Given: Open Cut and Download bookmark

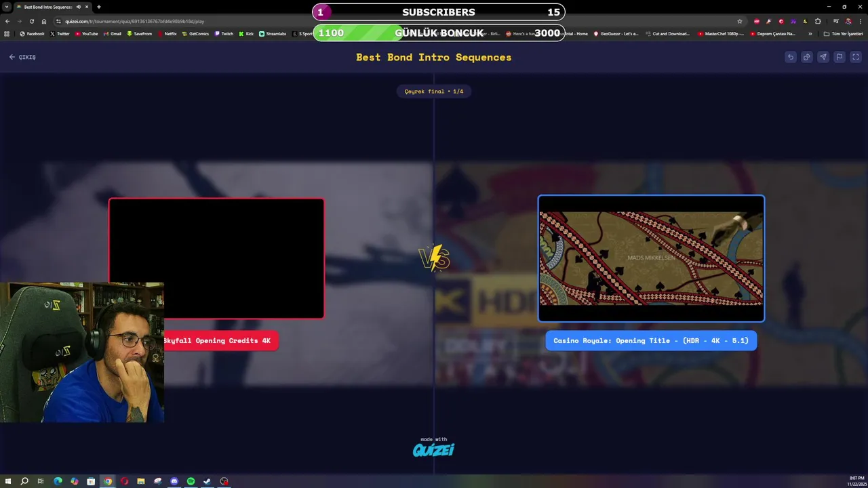Looking at the screenshot, I should [667, 33].
